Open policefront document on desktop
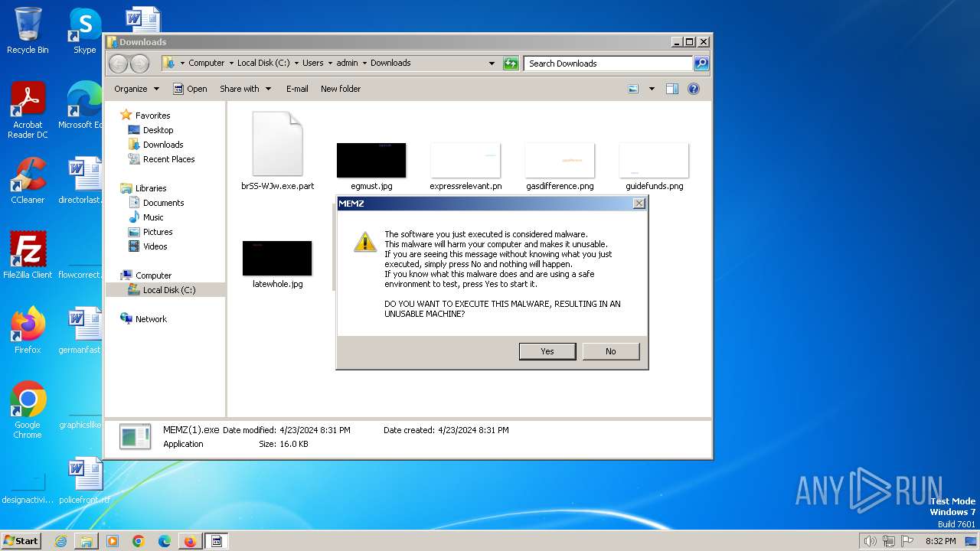The image size is (980, 551). tap(83, 481)
